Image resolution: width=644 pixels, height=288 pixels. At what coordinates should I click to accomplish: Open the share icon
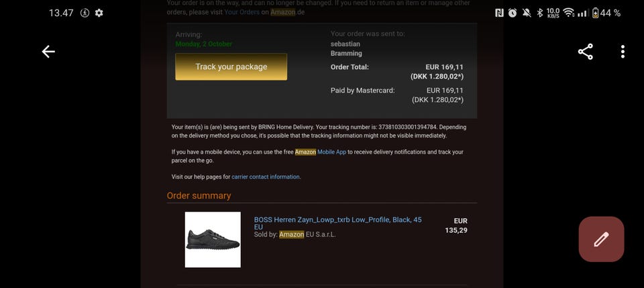[x=585, y=52]
